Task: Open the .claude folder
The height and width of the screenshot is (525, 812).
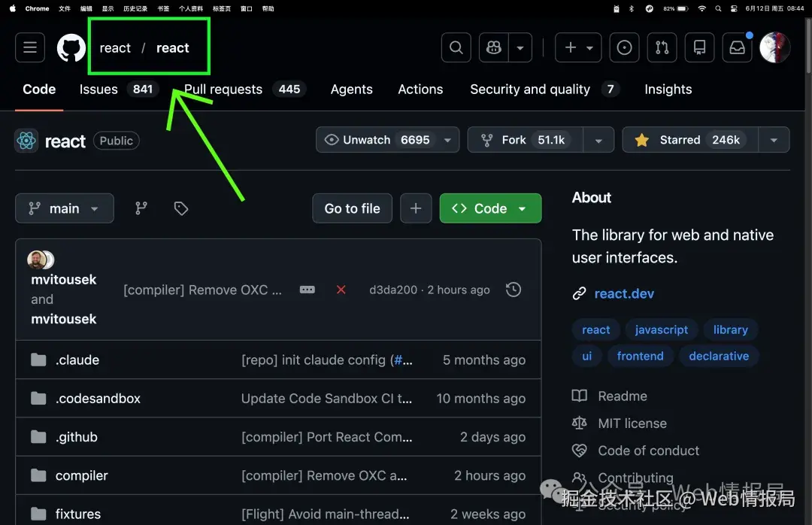Action: pos(77,360)
